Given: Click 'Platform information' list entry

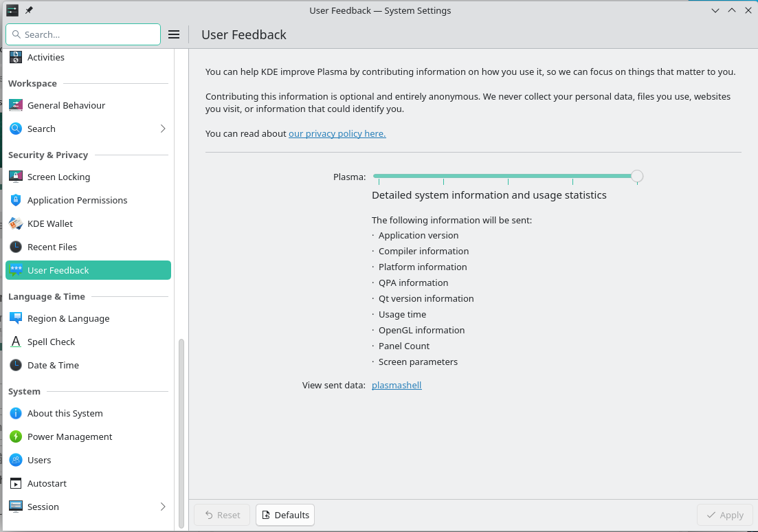Looking at the screenshot, I should pyautogui.click(x=423, y=267).
